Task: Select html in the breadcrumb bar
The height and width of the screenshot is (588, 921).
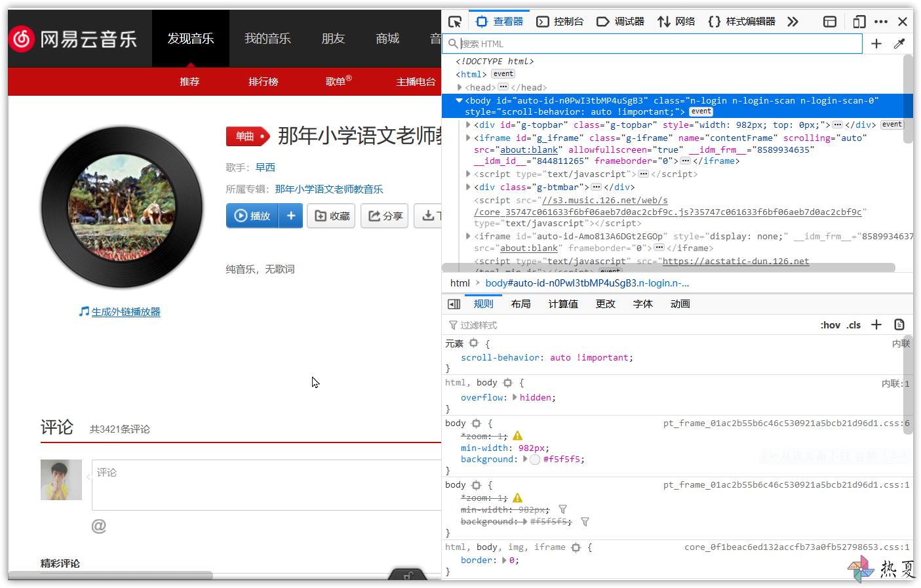Action: coord(460,283)
